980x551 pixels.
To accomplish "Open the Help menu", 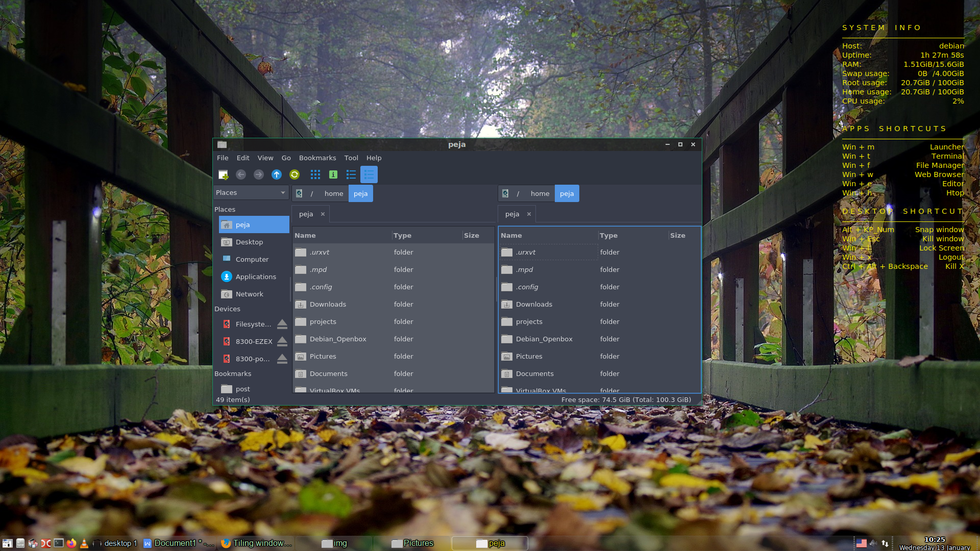I will point(374,158).
